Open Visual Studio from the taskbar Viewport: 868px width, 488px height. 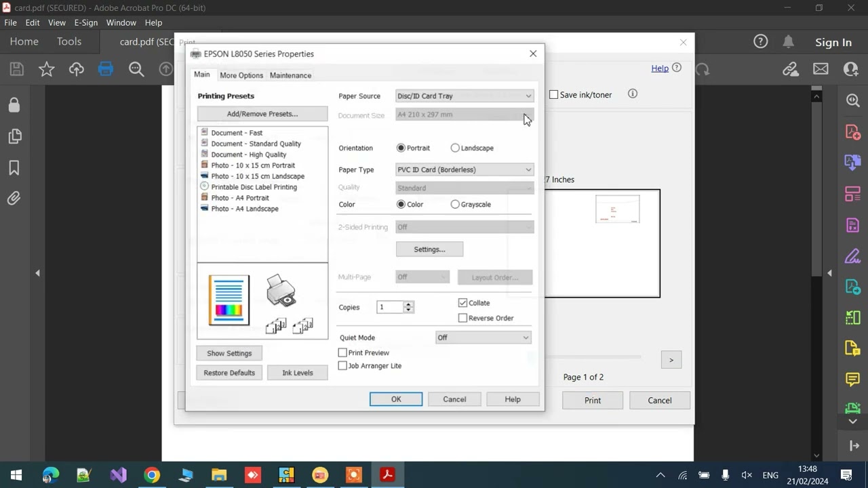tap(118, 475)
